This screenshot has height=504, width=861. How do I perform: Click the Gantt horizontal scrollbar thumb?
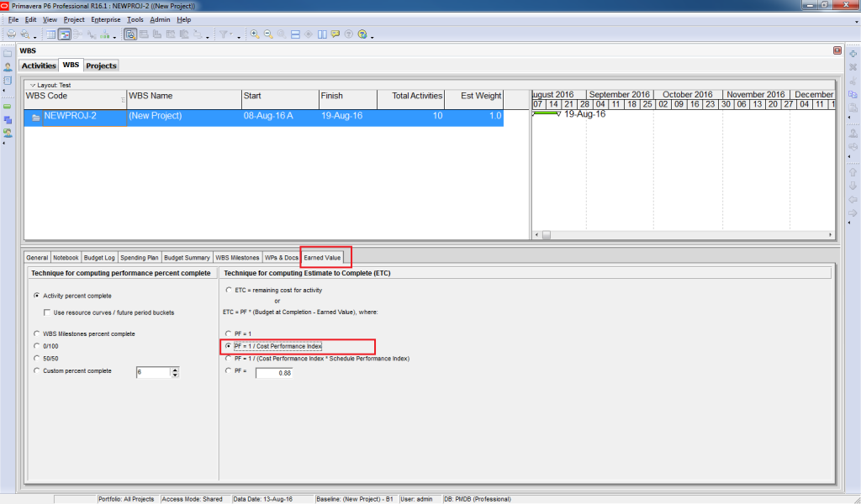click(547, 234)
